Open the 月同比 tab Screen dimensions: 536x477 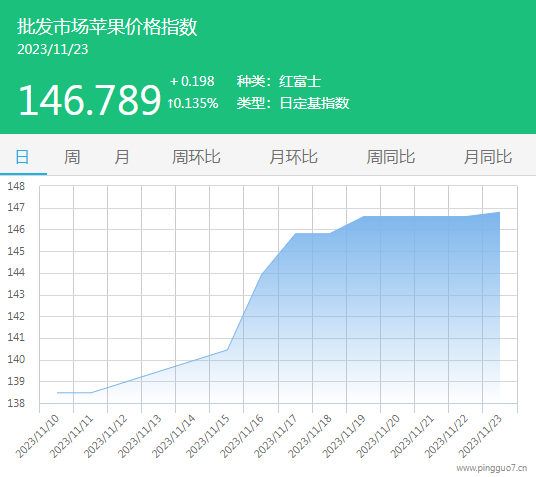[488, 157]
